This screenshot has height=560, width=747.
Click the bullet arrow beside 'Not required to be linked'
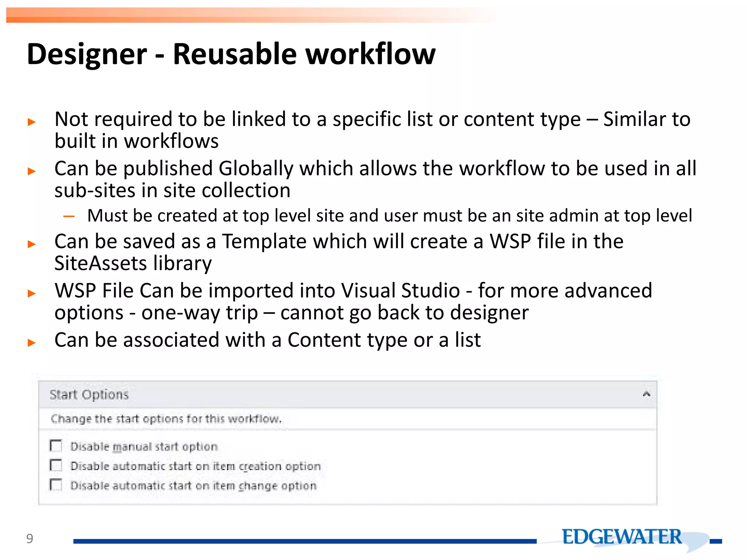click(x=32, y=122)
